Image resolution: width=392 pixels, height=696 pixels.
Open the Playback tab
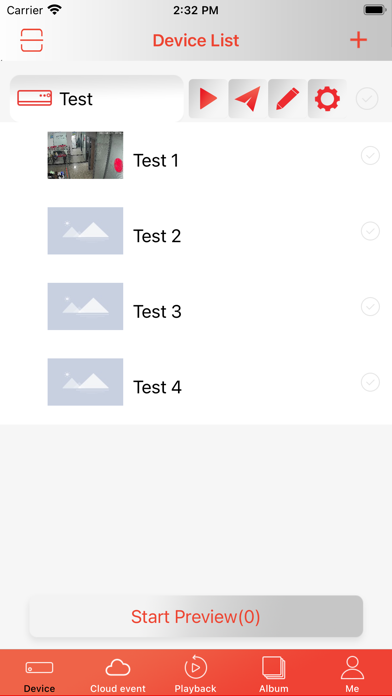195,675
